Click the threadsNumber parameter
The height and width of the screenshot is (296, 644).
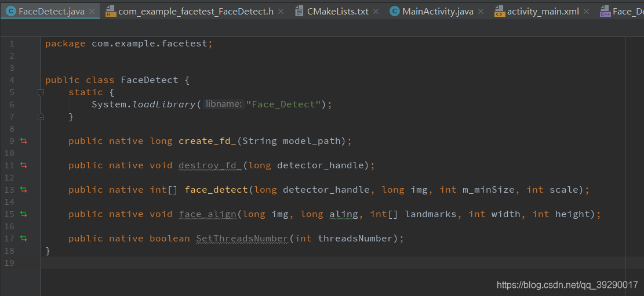tap(355, 239)
